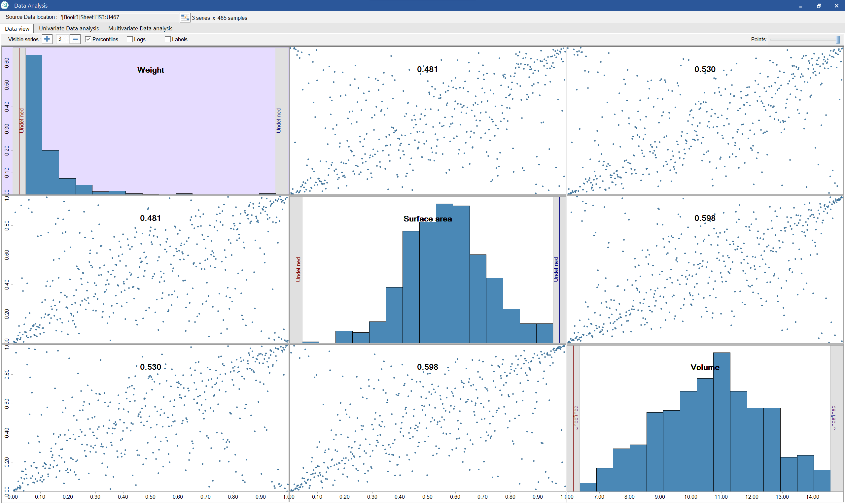The height and width of the screenshot is (504, 845).
Task: Open the data range selector spreadsheet icon
Action: pyautogui.click(x=185, y=17)
